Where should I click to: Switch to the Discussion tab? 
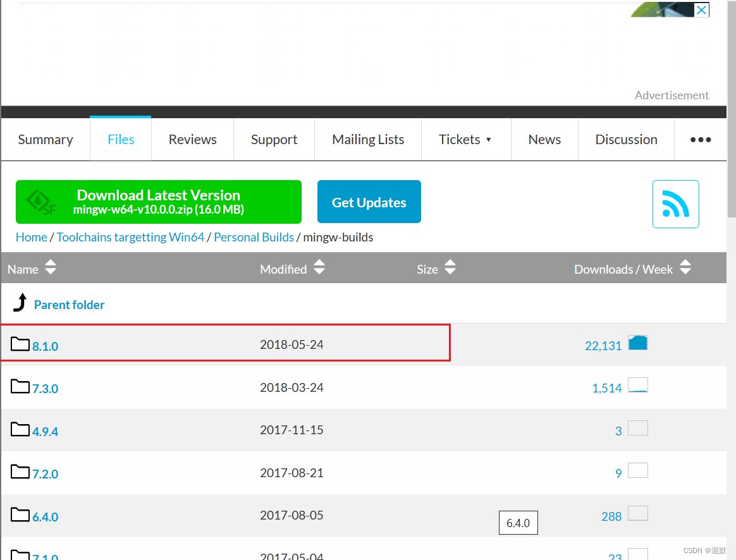point(626,140)
